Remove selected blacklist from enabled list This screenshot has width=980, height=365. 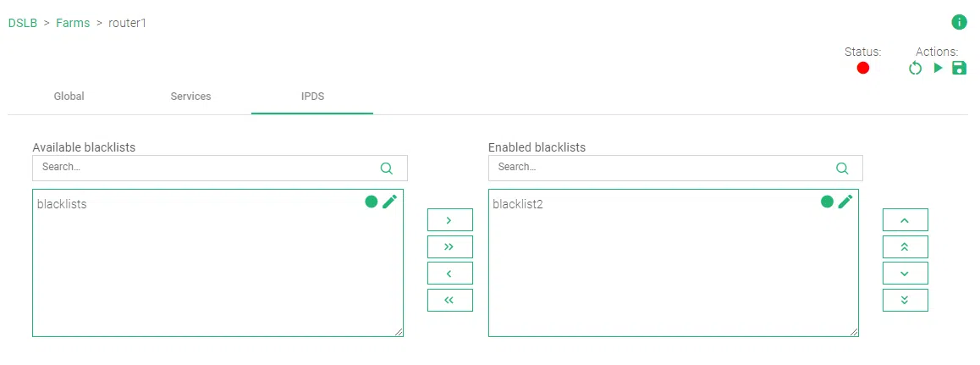(449, 274)
